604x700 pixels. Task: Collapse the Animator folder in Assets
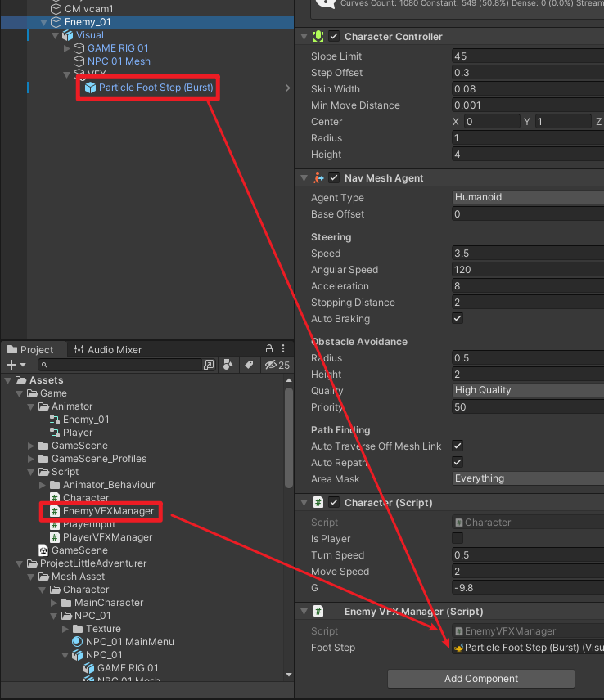31,406
